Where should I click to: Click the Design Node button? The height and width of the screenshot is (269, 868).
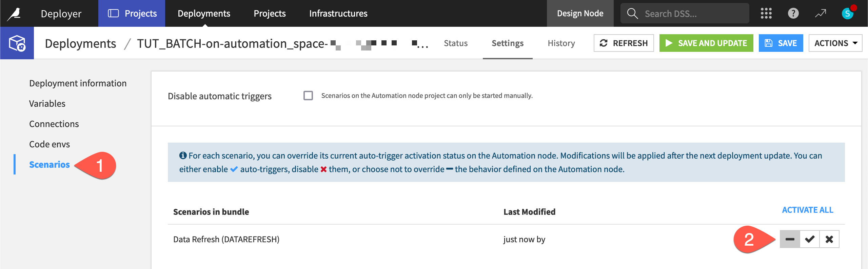click(580, 14)
